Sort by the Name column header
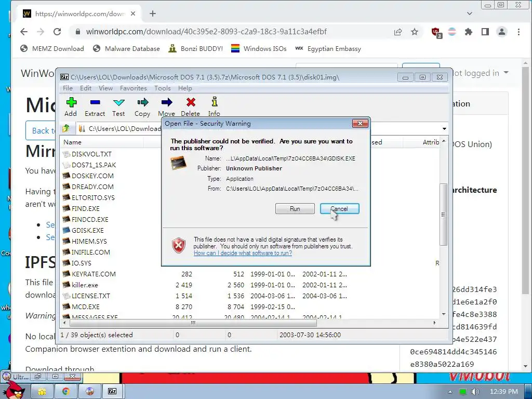 [x=102, y=142]
